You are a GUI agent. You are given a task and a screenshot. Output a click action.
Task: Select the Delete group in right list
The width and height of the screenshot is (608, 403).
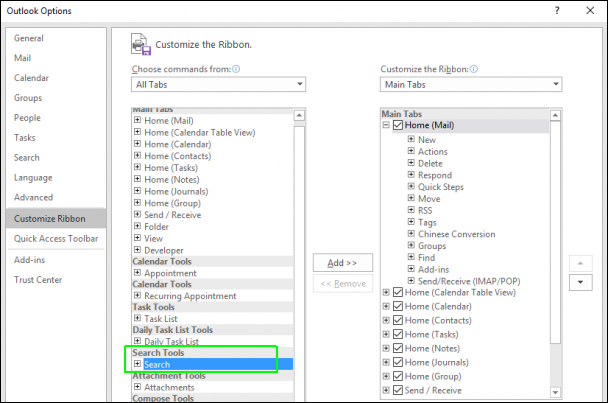430,163
